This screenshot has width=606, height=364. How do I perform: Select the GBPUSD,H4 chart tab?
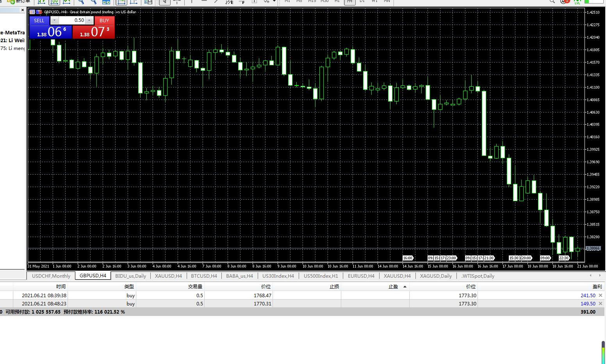pos(93,276)
